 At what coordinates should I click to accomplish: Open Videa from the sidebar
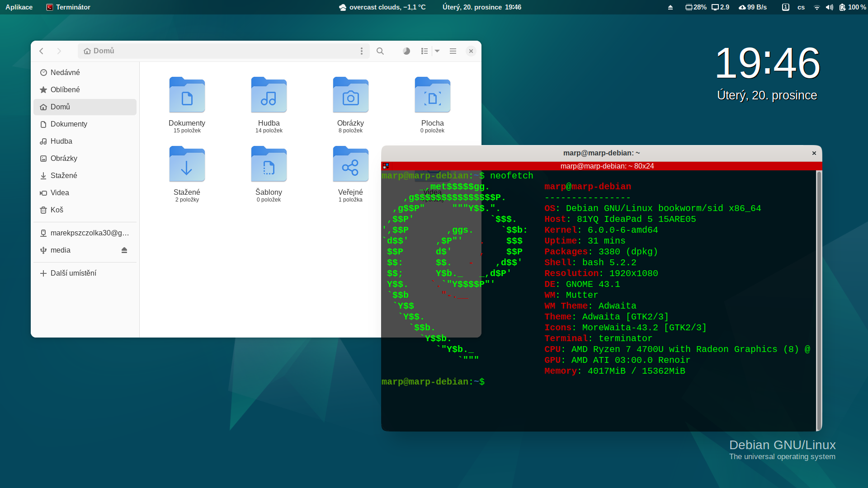(85, 192)
